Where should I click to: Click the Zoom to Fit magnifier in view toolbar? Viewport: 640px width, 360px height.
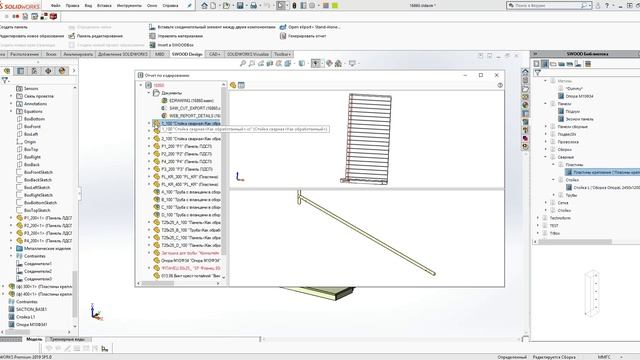[x=243, y=64]
